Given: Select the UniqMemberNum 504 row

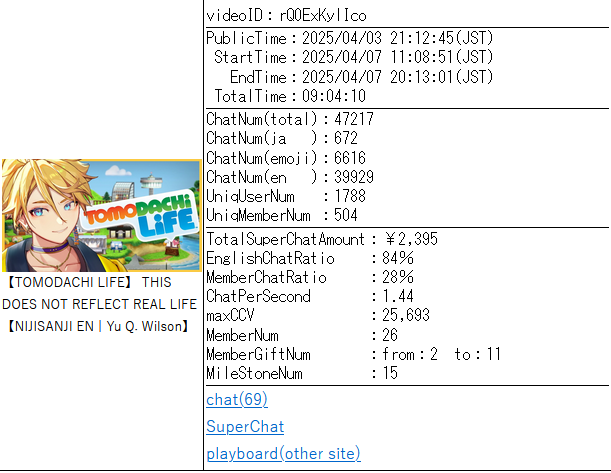Looking at the screenshot, I should pyautogui.click(x=282, y=215).
